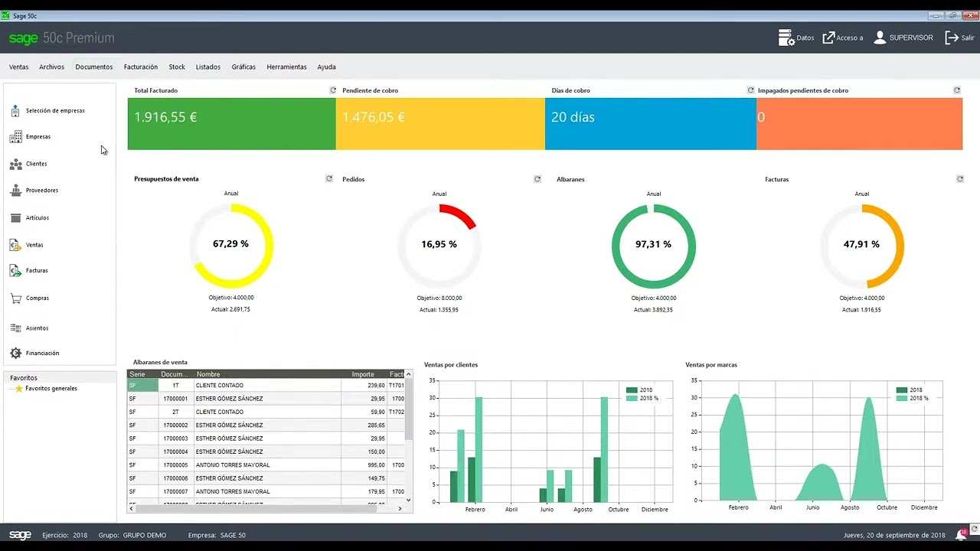
Task: Click the 285,65 importe cell
Action: point(364,425)
